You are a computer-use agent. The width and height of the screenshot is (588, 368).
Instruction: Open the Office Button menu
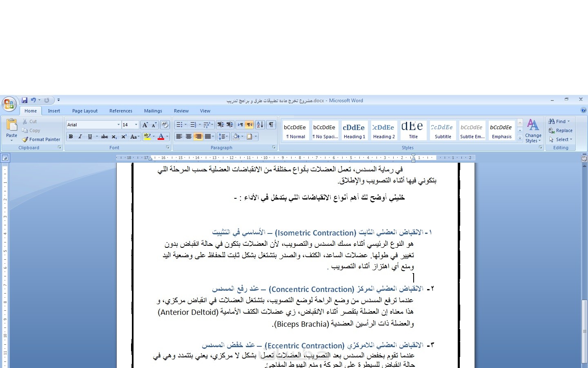9,103
